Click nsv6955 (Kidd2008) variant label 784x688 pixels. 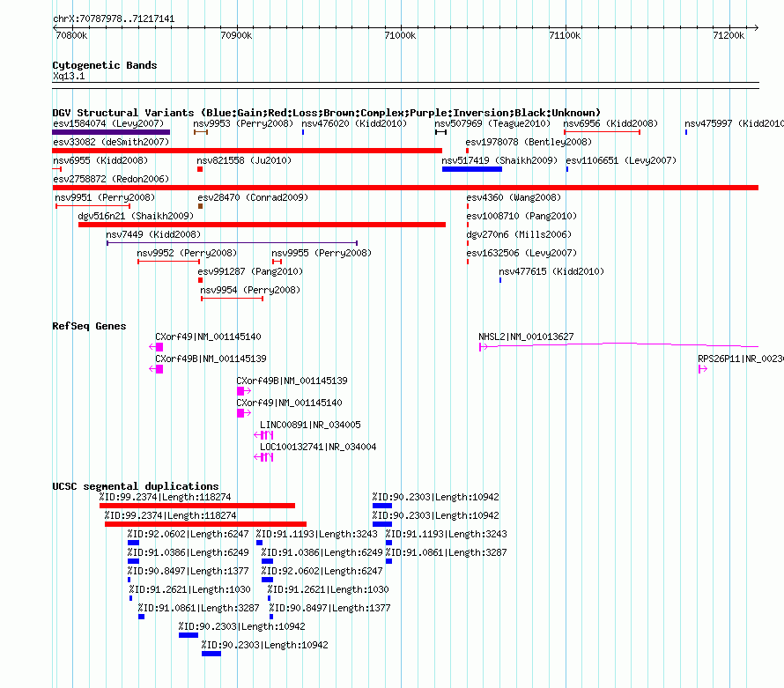click(100, 160)
